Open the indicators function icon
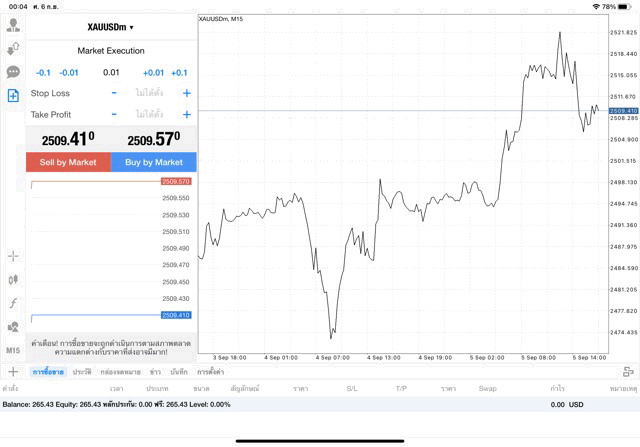Viewport: 640px width, 447px height. (13, 303)
